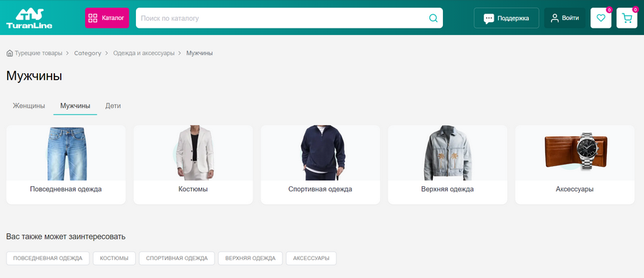
Task: Open the shopping cart icon
Action: point(627,18)
